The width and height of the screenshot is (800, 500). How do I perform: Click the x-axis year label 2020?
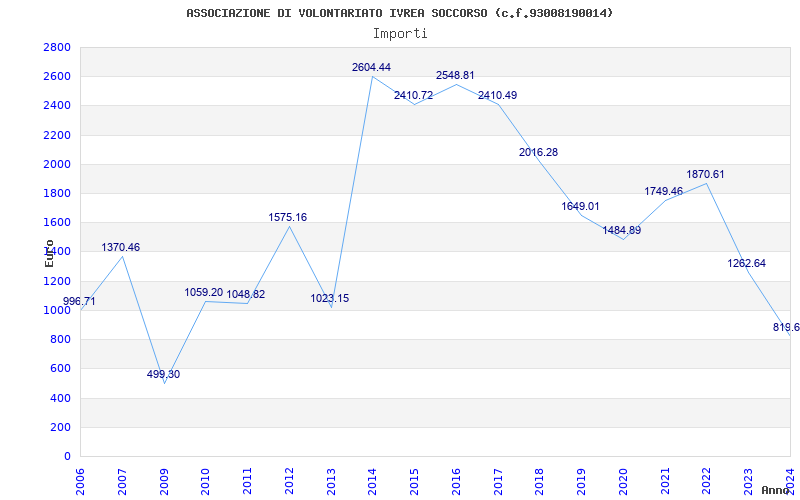623,481
